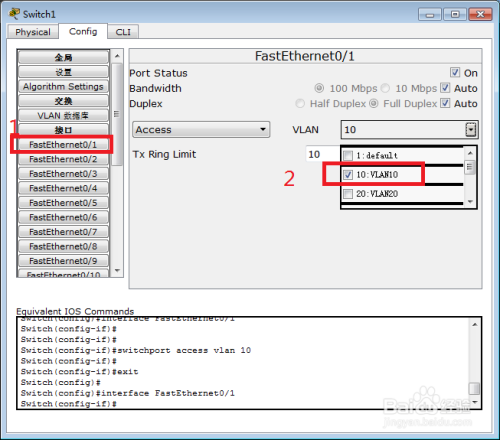This screenshot has height=440, width=500.
Task: Toggle Duplex Auto checkbox
Action: point(445,103)
